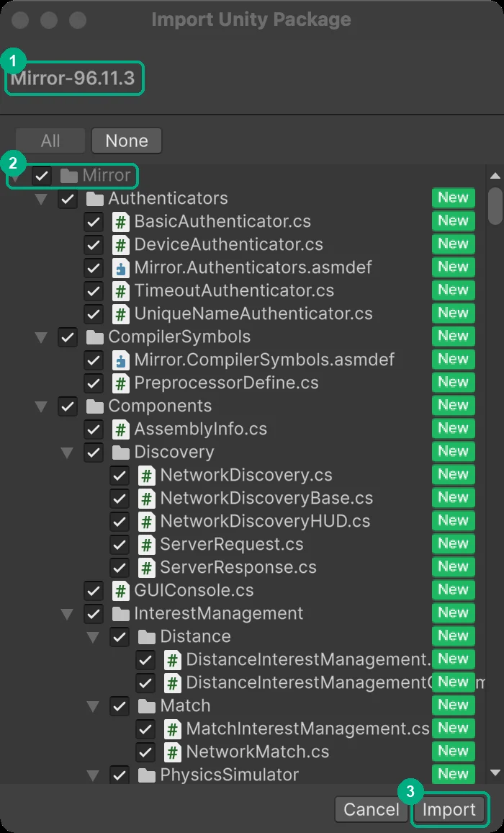
Task: Click the C# script icon of ServerRequest.cs
Action: click(x=147, y=544)
